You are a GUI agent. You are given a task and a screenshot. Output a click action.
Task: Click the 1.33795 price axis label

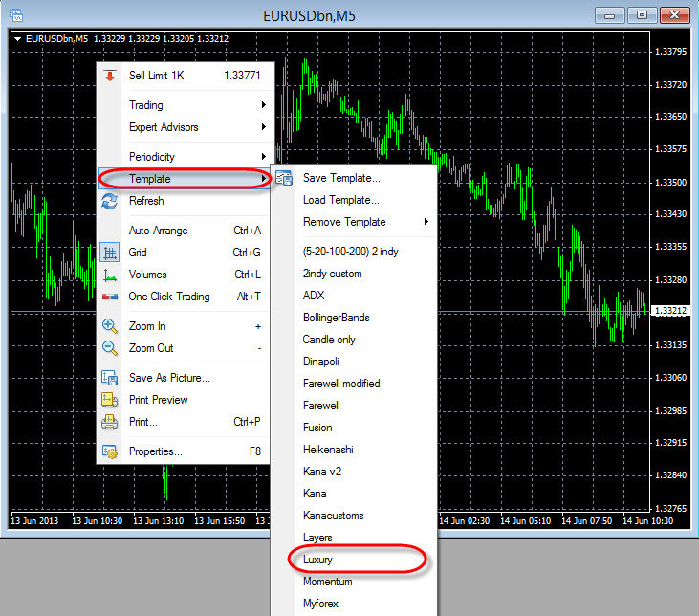[x=670, y=52]
